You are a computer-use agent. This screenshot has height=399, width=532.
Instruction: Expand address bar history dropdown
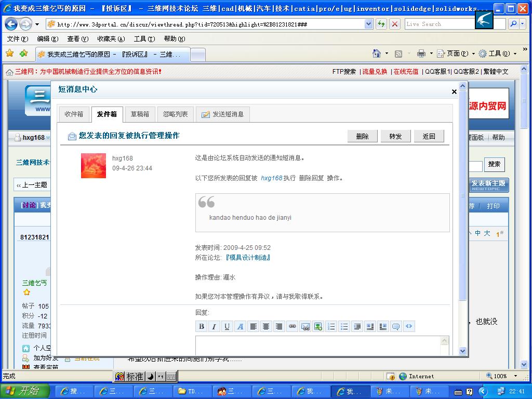(x=368, y=24)
